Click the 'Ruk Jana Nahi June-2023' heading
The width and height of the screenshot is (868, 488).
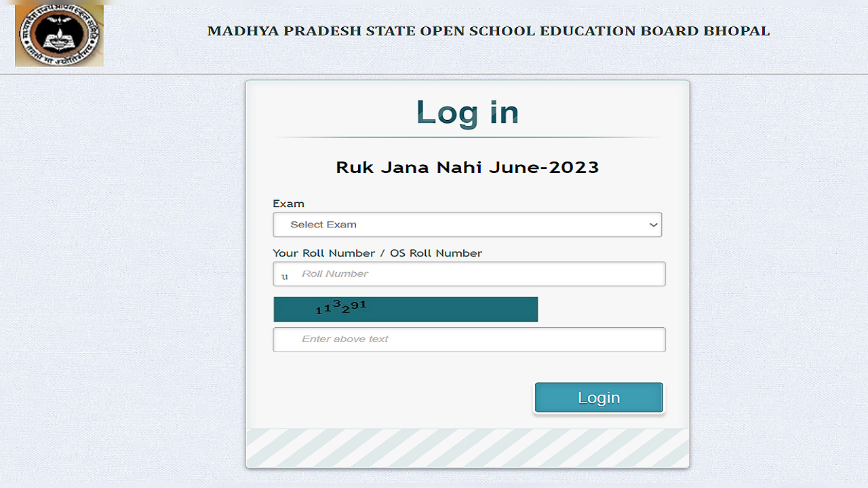(467, 168)
